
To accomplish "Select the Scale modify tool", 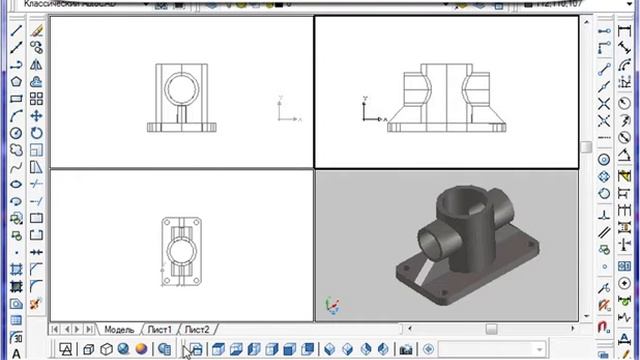I will [36, 150].
